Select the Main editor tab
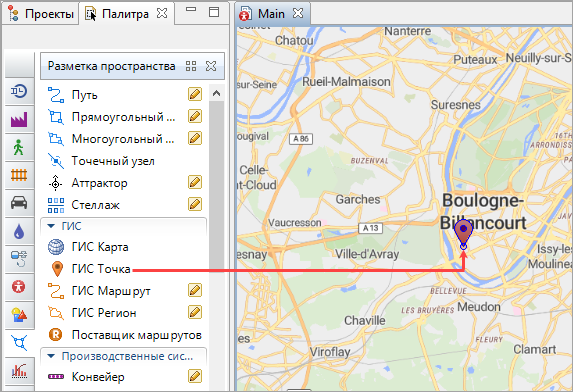Screen dimensions: 573x392 pos(272,14)
